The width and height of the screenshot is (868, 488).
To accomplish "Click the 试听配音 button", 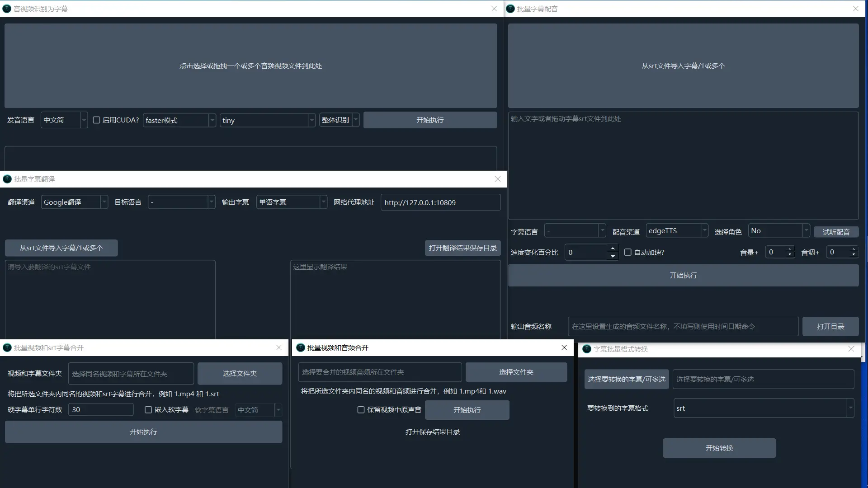I will [836, 232].
